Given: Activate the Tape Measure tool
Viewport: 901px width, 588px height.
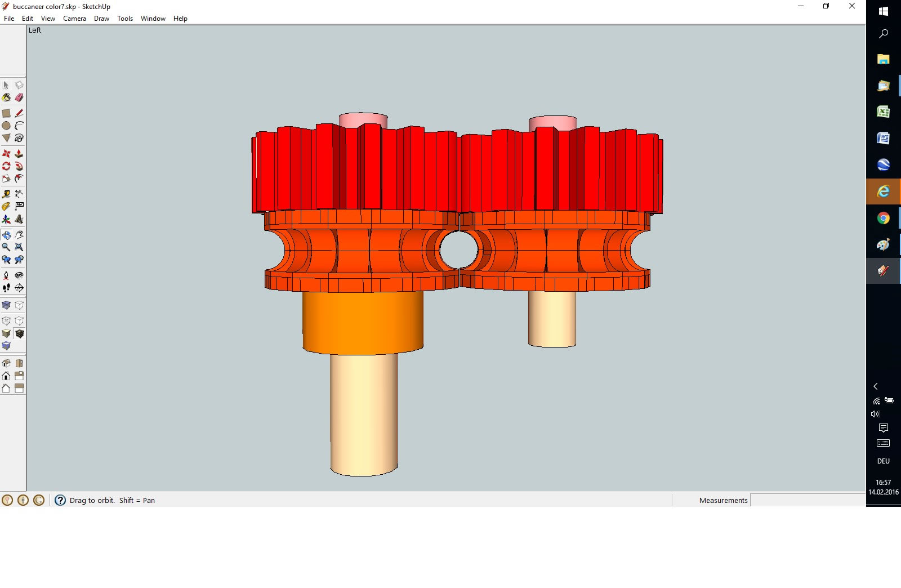Looking at the screenshot, I should coord(6,194).
